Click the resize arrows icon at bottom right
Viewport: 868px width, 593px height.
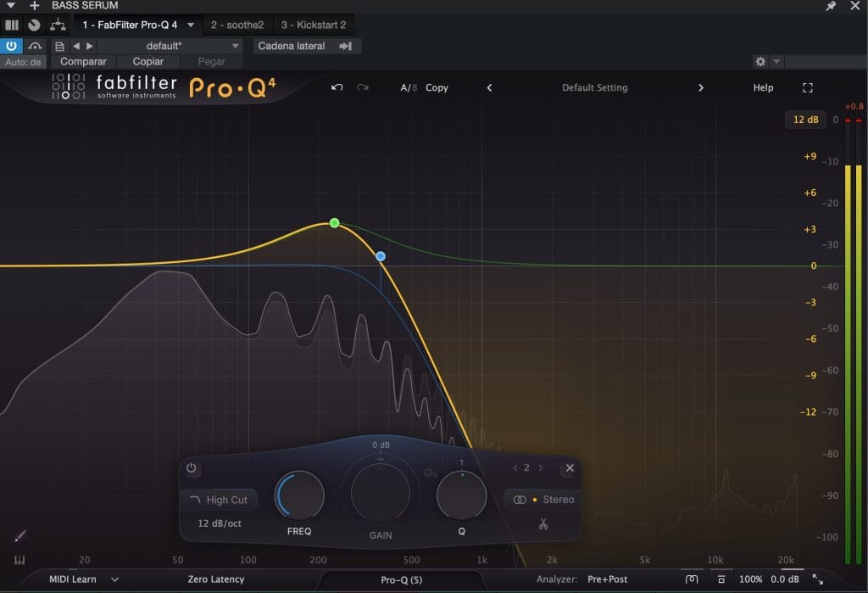[x=818, y=579]
